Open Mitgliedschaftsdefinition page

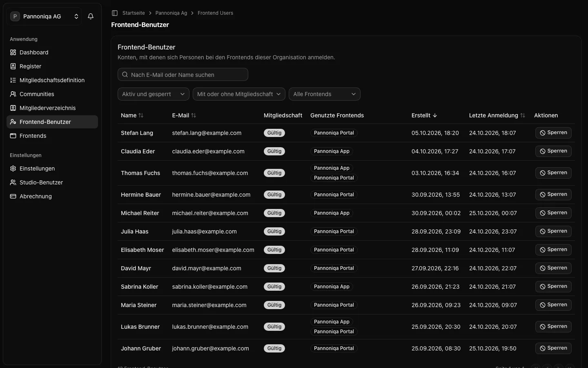point(52,80)
